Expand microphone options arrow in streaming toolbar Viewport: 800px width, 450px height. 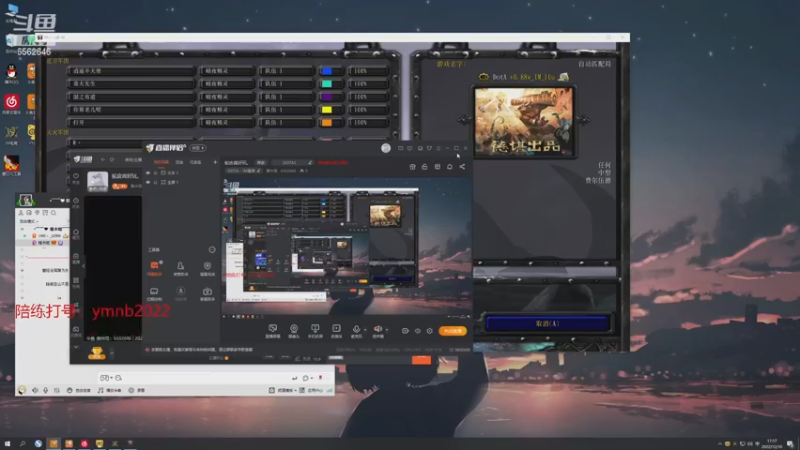(x=365, y=330)
